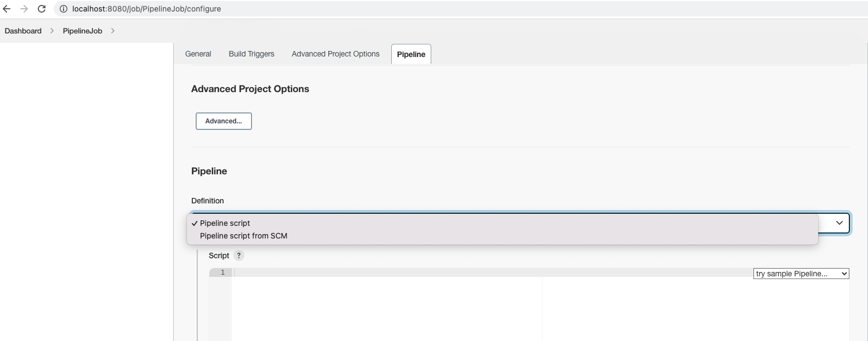
Task: Click the Definition dropdown arrow icon
Action: [838, 223]
